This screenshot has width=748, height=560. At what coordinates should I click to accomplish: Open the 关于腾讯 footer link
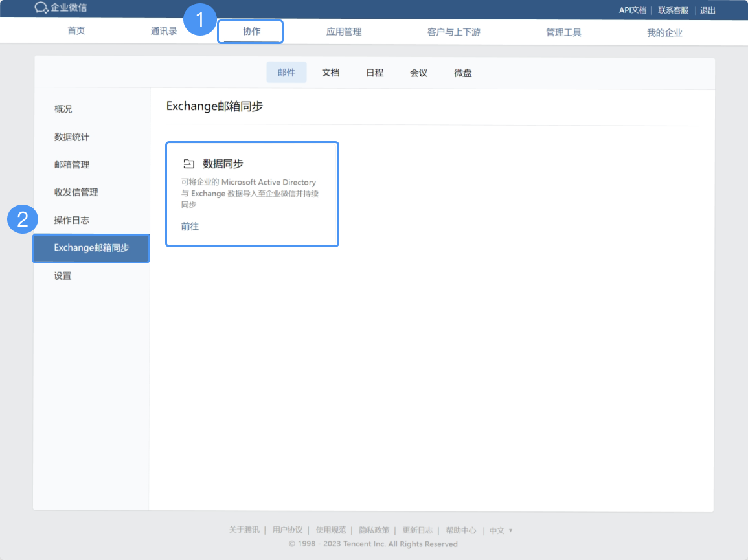point(244,530)
